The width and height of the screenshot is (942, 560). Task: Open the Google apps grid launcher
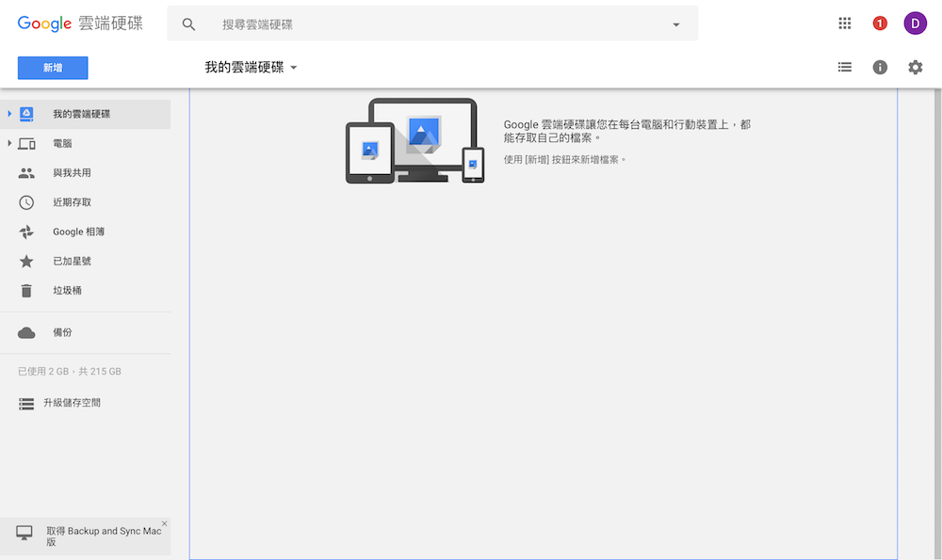(845, 23)
